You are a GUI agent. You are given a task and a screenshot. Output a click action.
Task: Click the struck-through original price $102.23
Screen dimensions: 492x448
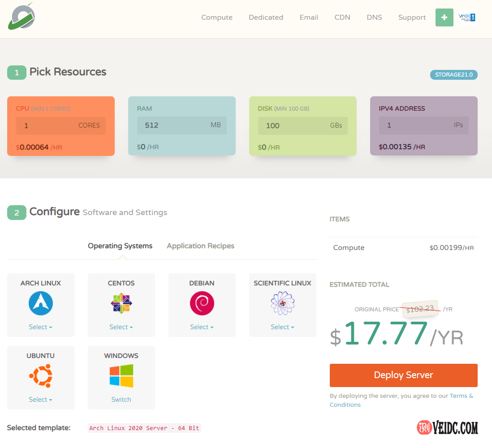tap(420, 309)
